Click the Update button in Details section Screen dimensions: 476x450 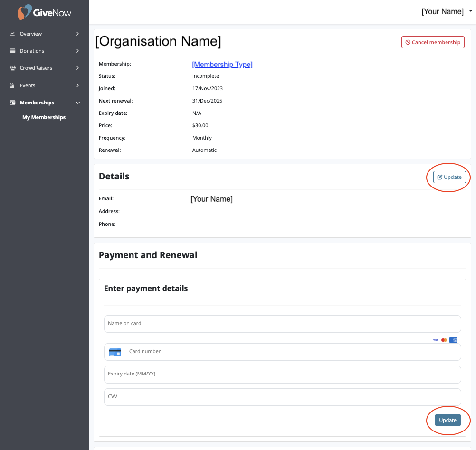(449, 177)
